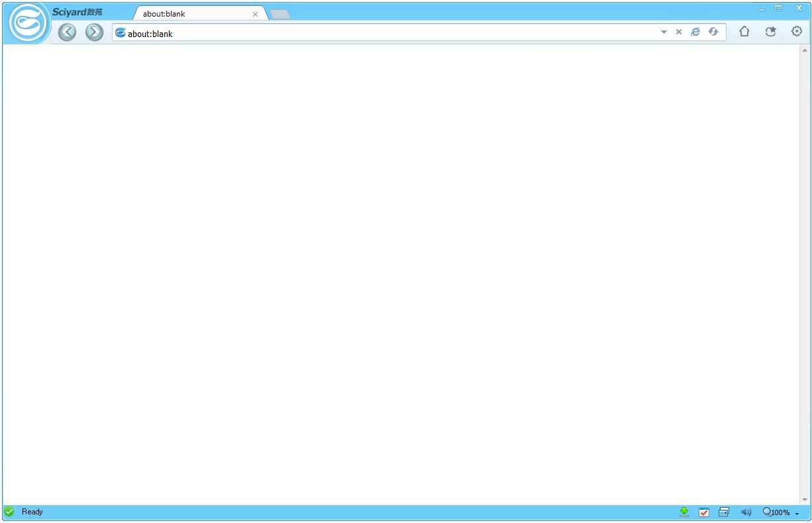This screenshot has height=523, width=812.
Task: Go forward with the Forward arrow button
Action: [95, 32]
